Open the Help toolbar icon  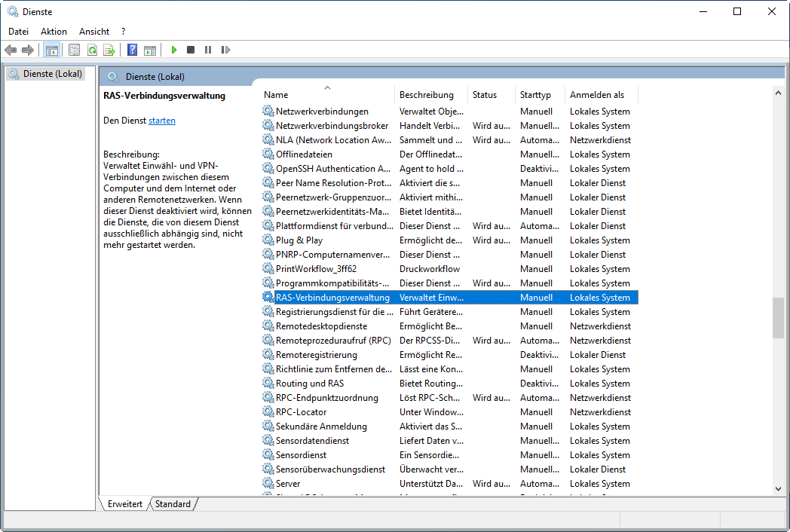(x=133, y=50)
